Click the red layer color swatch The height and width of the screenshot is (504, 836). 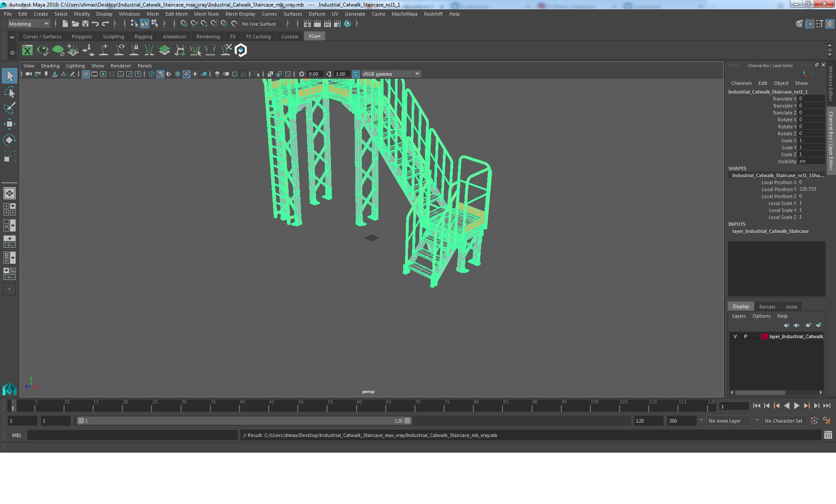pos(765,336)
